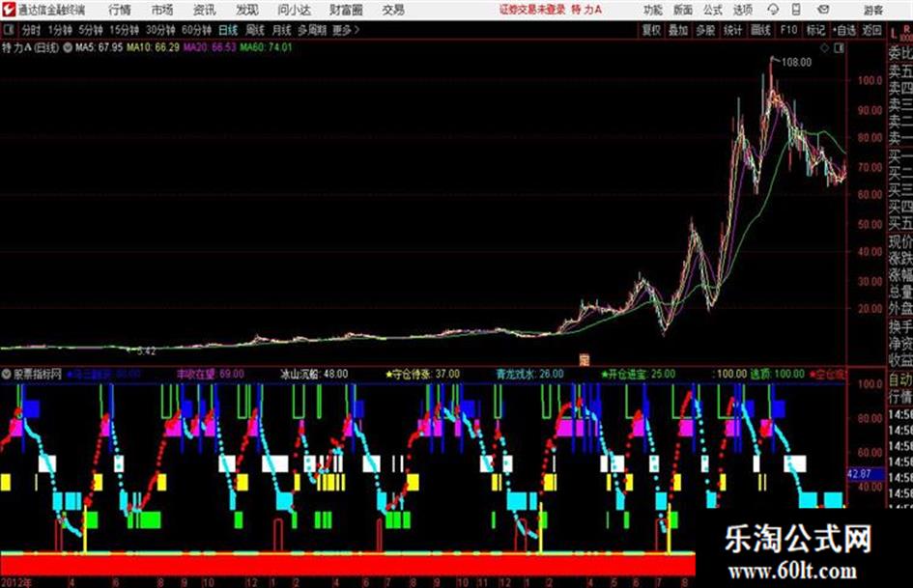Viewport: 913px width, 588px height.
Task: Click the 证券交易未登录 login link
Action: 532,10
